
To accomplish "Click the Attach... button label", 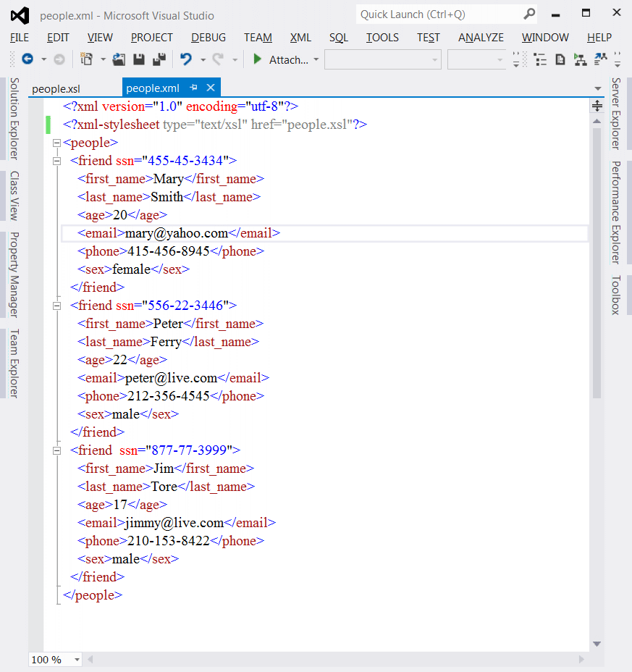I will click(288, 60).
